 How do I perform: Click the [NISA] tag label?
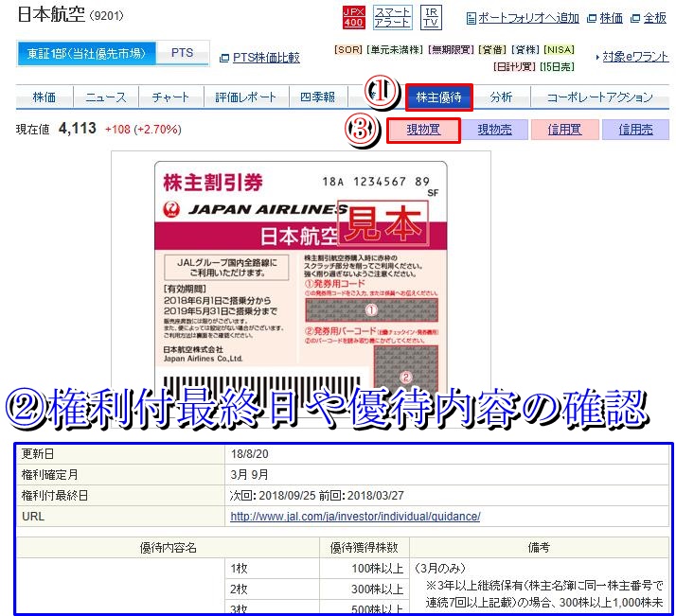tap(559, 50)
